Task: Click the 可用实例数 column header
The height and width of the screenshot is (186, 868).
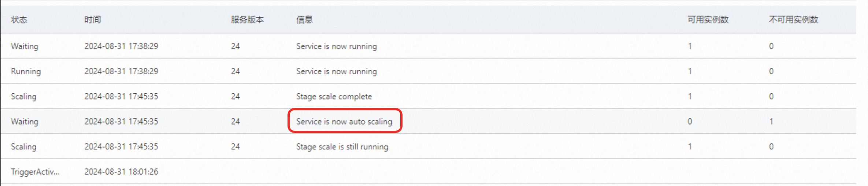Action: coord(708,20)
